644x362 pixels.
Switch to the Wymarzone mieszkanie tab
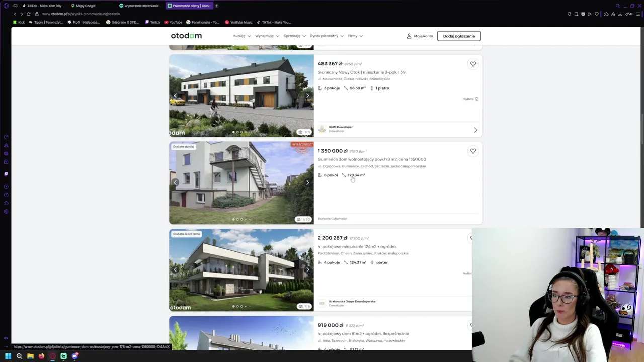tap(140, 6)
